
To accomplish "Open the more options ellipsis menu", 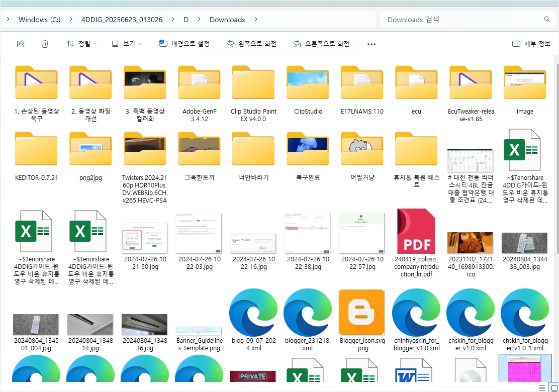I will click(371, 44).
